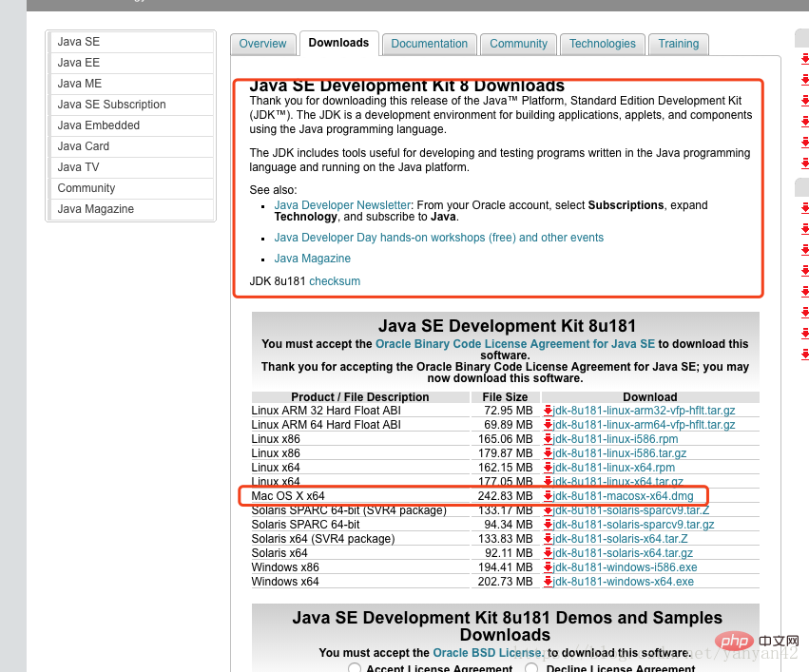809x672 pixels.
Task: Click the Product / File Description column header
Action: tap(360, 397)
